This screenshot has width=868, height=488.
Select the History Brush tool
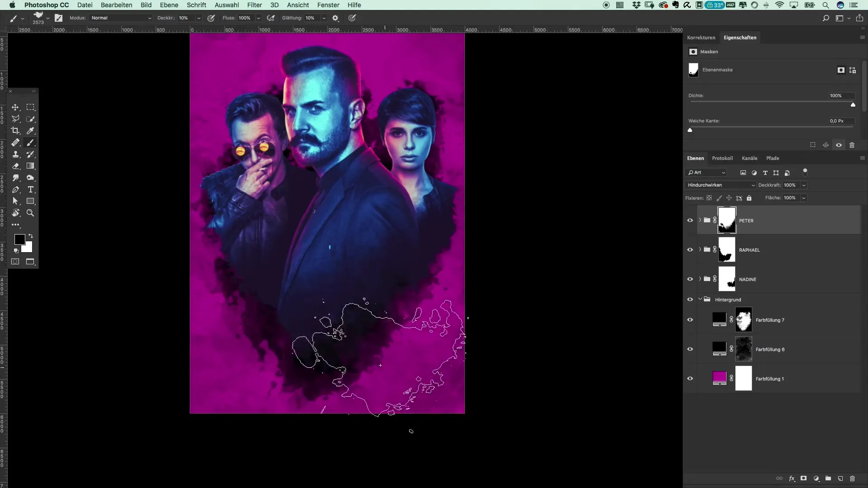[30, 154]
